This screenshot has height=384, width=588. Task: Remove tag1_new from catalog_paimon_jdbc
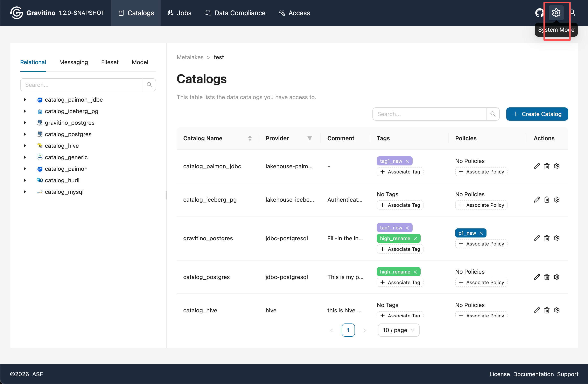pos(407,161)
